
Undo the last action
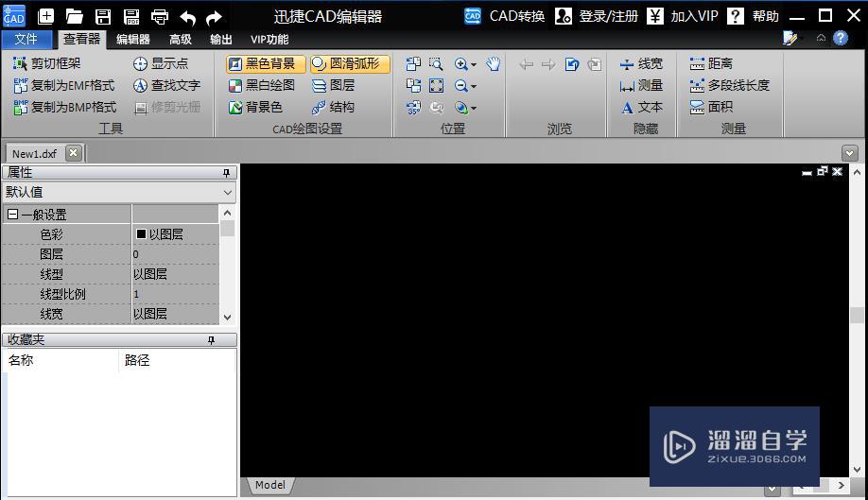coord(188,18)
